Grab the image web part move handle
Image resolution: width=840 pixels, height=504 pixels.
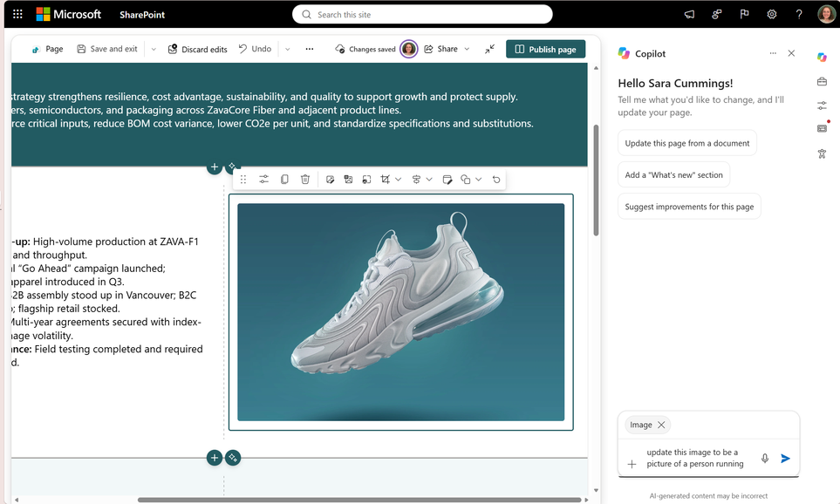pos(243,180)
